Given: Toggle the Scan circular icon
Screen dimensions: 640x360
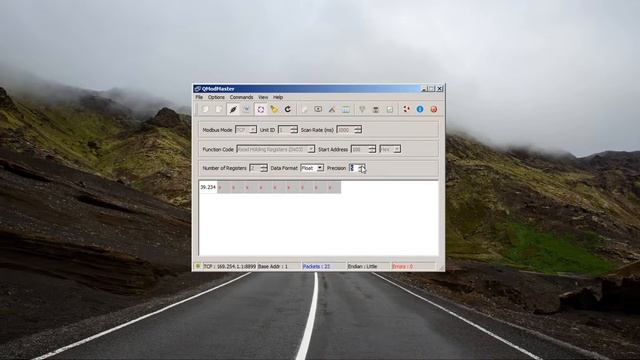Looking at the screenshot, I should tap(260, 109).
